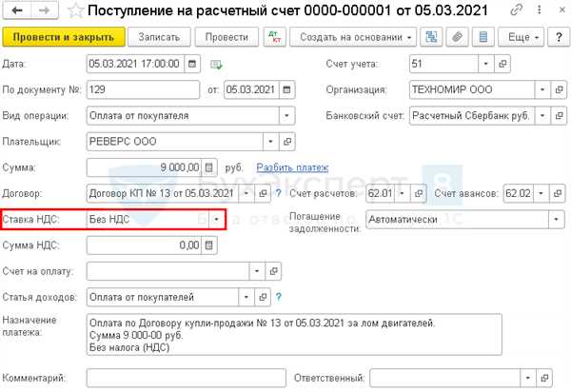
Task: Close the document with the X button
Action: pyautogui.click(x=561, y=10)
